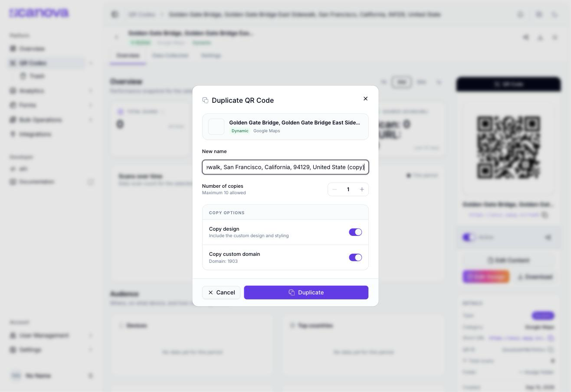Viewport: 571px width, 392px height.
Task: Disable the Copy custom domain switch
Action: tap(355, 258)
